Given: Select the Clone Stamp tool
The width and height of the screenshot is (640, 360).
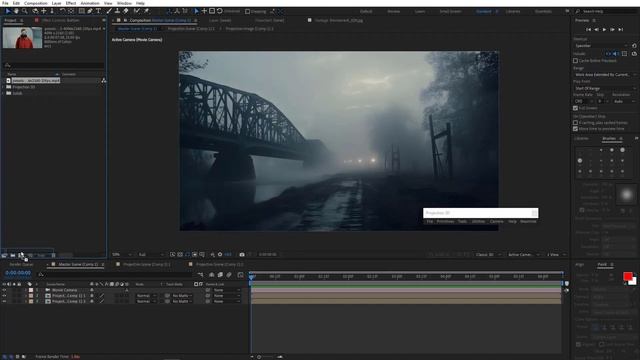Looking at the screenshot, I should pos(117,11).
